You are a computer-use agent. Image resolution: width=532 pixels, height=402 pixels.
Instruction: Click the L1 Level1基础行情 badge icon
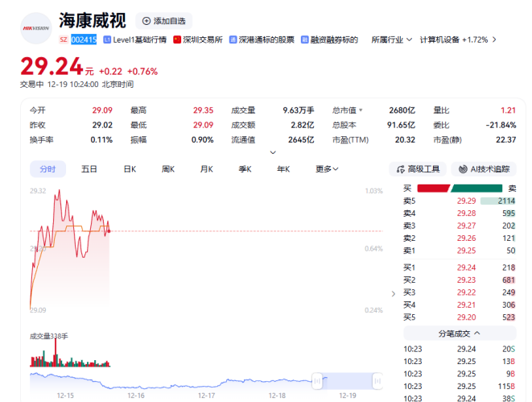[x=107, y=39]
